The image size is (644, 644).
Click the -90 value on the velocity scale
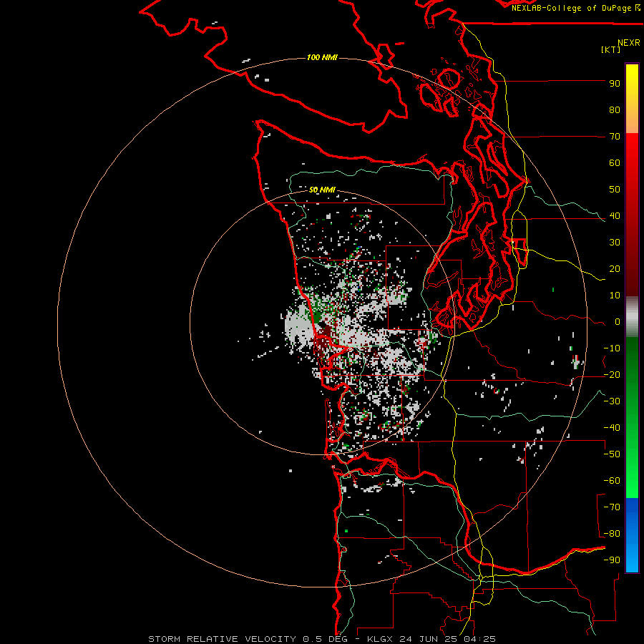coord(612,560)
